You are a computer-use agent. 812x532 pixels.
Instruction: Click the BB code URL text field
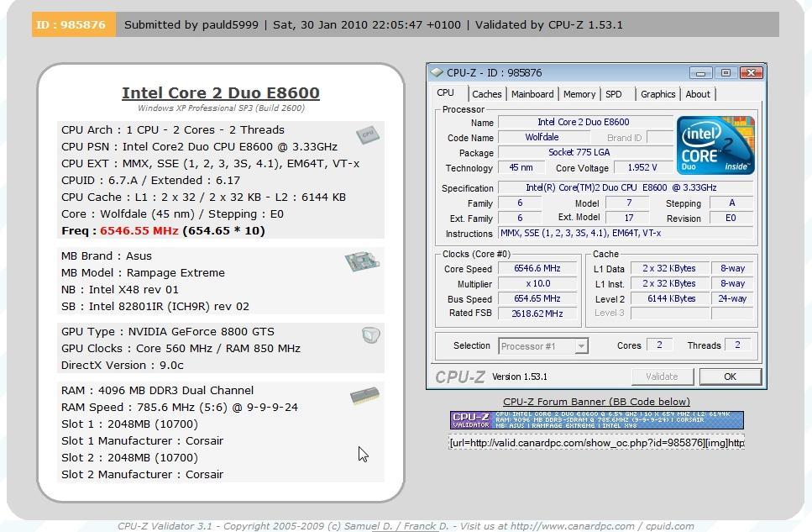click(x=596, y=442)
